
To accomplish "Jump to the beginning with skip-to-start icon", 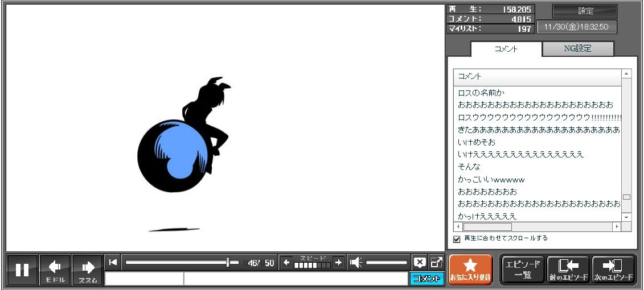I will [113, 262].
